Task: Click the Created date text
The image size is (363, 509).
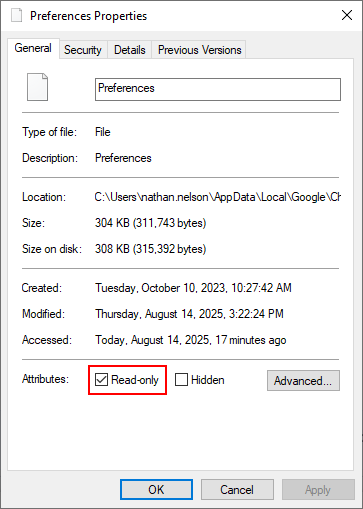Action: [193, 288]
